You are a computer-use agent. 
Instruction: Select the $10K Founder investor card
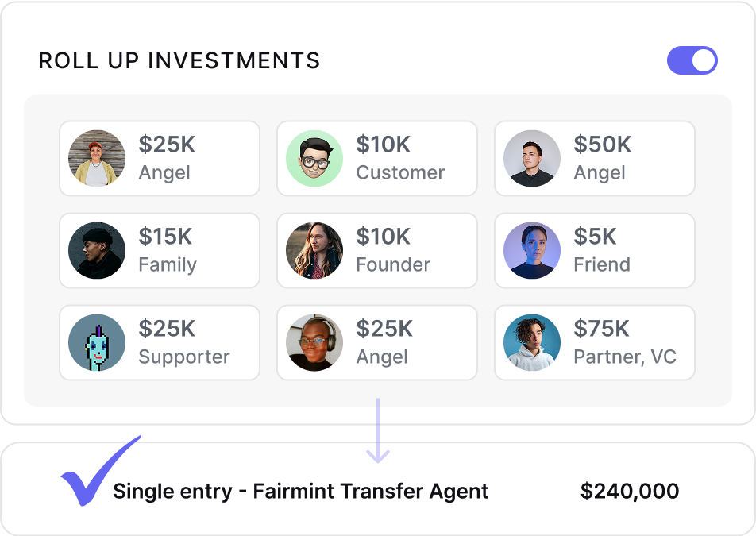click(x=376, y=251)
